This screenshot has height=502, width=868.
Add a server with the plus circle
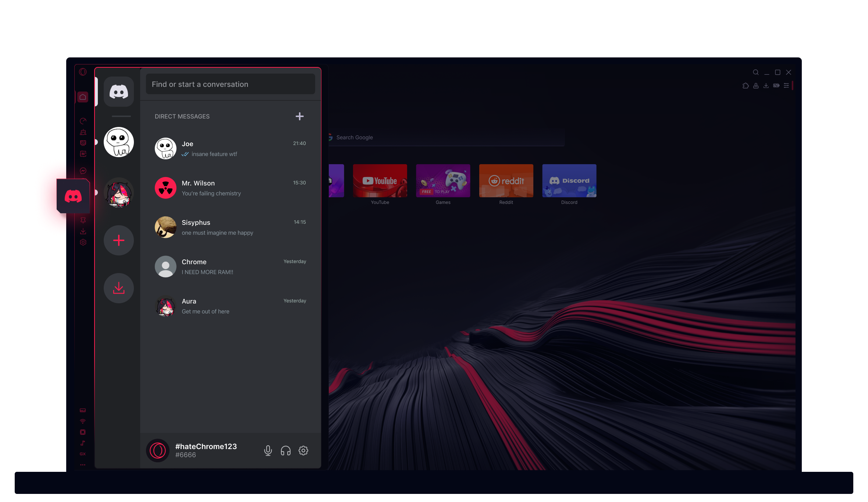coord(118,240)
